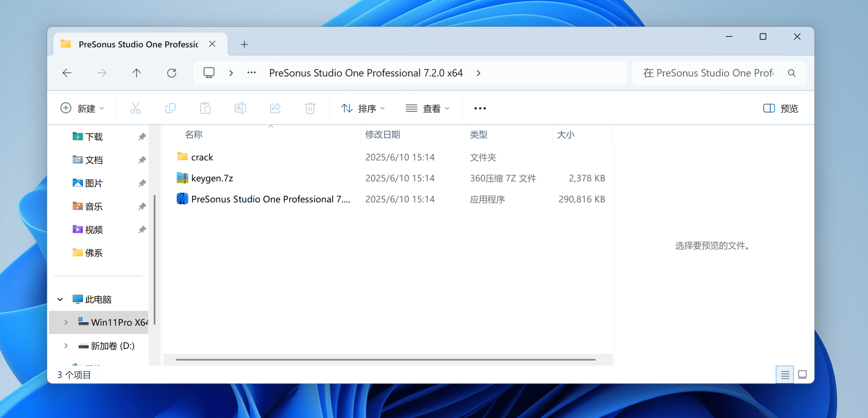This screenshot has height=418, width=868.
Task: Open the 新建 new item menu
Action: (x=82, y=108)
